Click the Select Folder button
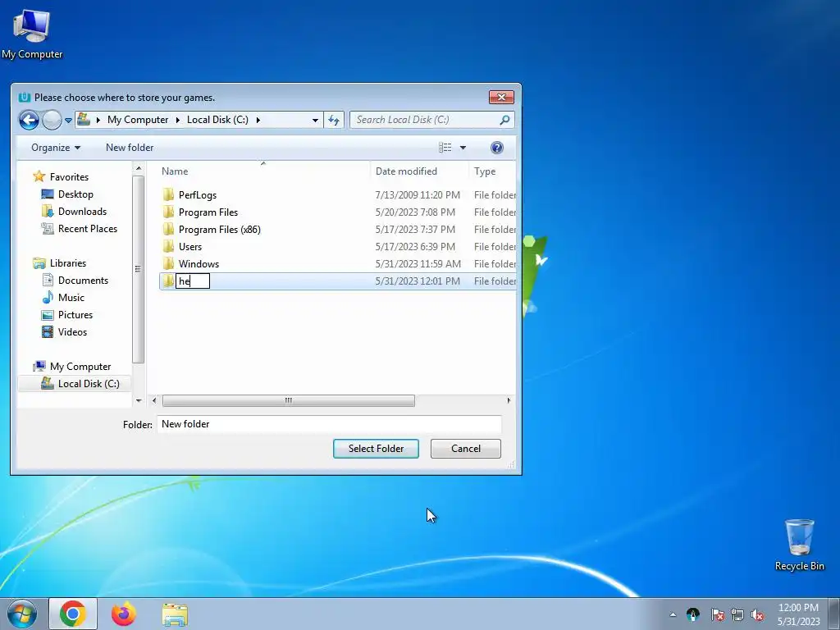This screenshot has height=630, width=840. click(x=376, y=449)
